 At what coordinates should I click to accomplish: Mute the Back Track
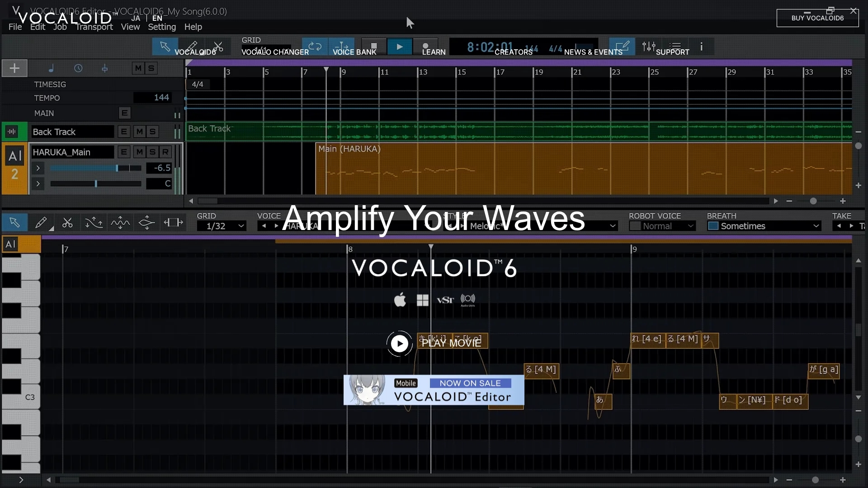140,132
